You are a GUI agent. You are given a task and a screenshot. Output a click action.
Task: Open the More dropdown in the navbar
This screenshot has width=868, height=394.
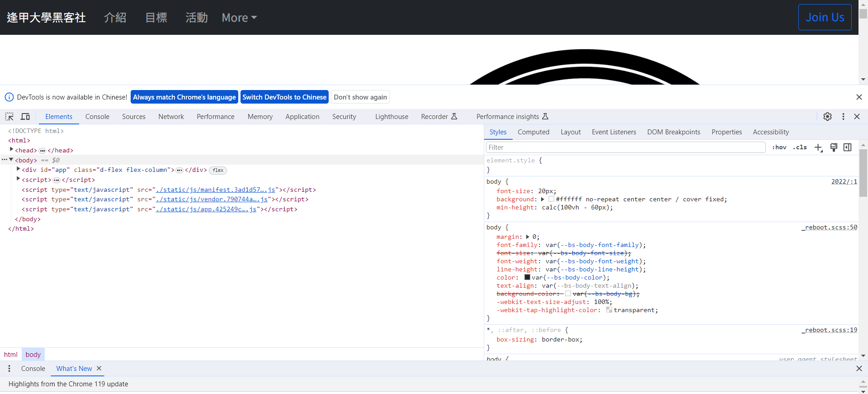click(x=239, y=18)
